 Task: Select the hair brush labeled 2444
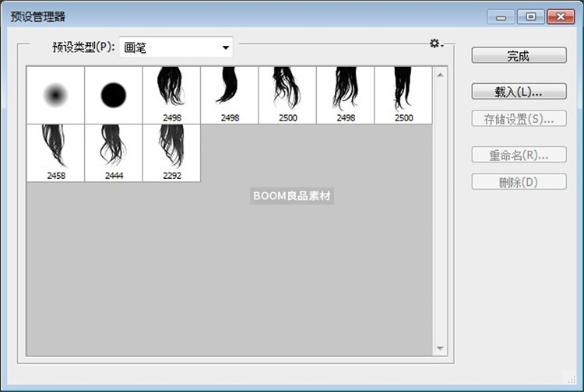[114, 150]
